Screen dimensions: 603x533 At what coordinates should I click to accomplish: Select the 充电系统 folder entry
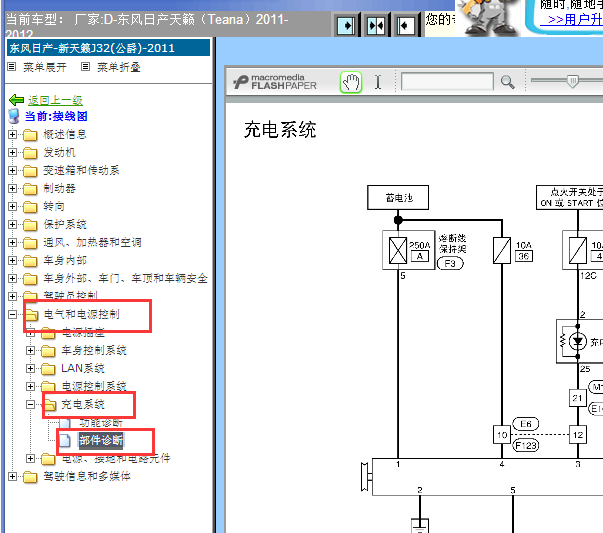tap(83, 404)
